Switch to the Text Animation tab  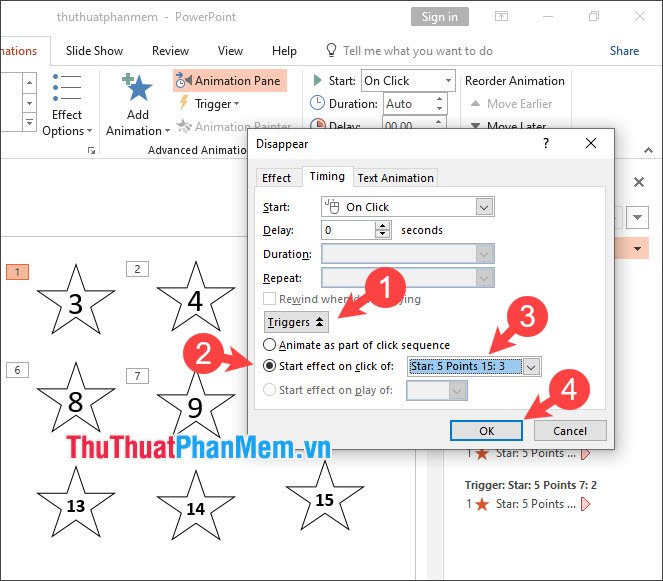click(x=395, y=178)
